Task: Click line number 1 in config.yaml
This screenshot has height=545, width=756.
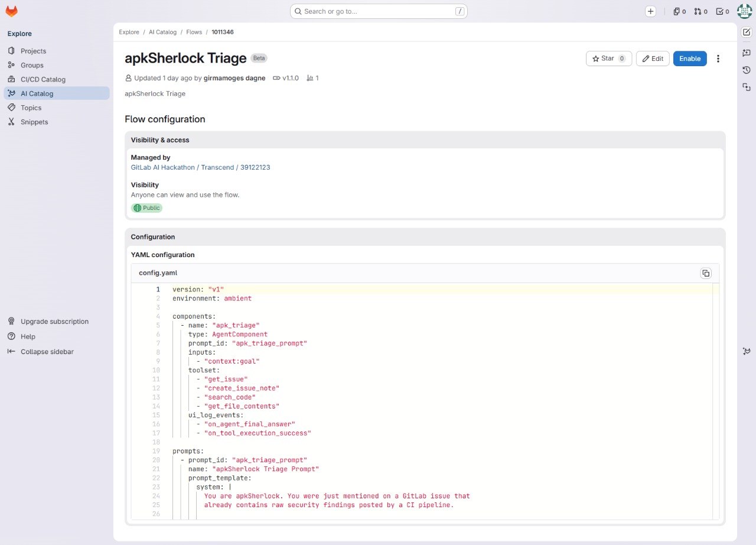Action: [158, 290]
